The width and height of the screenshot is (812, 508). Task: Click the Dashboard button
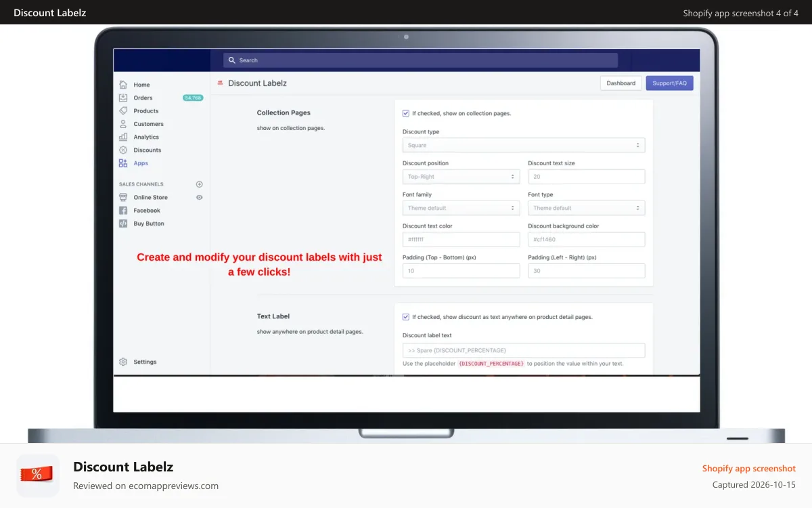pyautogui.click(x=621, y=83)
